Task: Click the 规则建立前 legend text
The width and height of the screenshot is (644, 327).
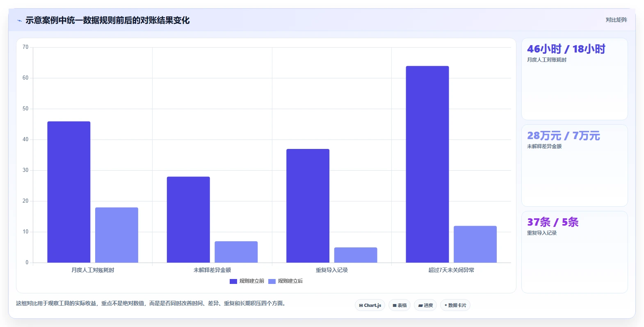Action: click(x=251, y=281)
